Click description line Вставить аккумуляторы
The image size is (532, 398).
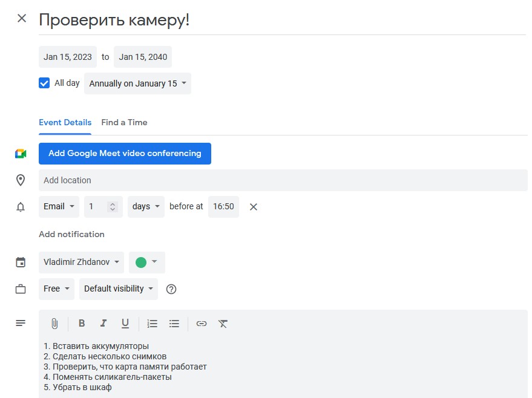point(100,346)
